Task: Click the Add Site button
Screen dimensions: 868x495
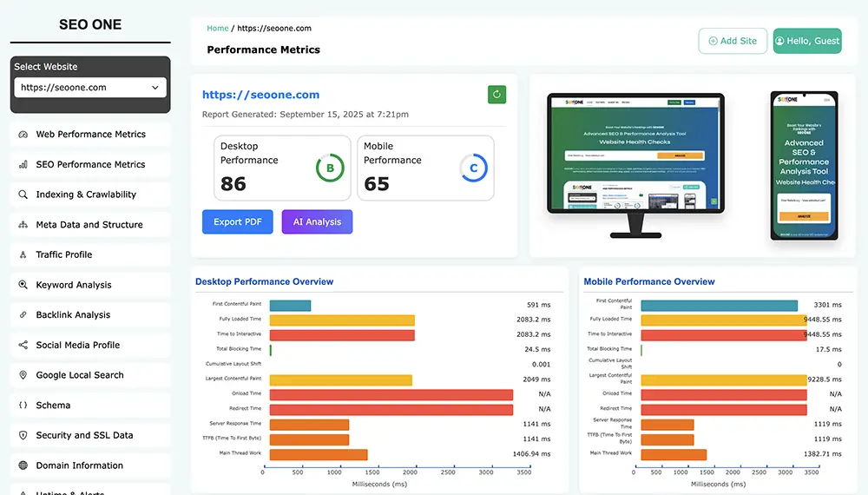Action: (733, 41)
